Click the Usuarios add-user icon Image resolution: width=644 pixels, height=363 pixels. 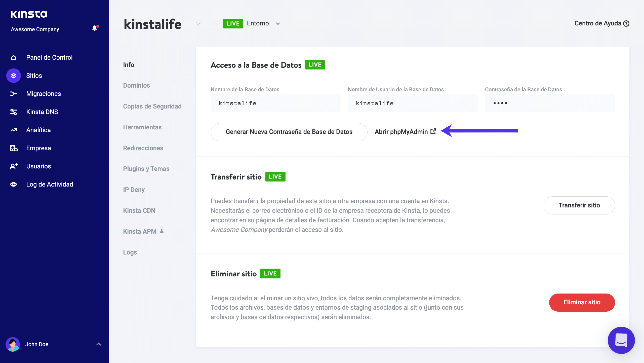pyautogui.click(x=14, y=166)
